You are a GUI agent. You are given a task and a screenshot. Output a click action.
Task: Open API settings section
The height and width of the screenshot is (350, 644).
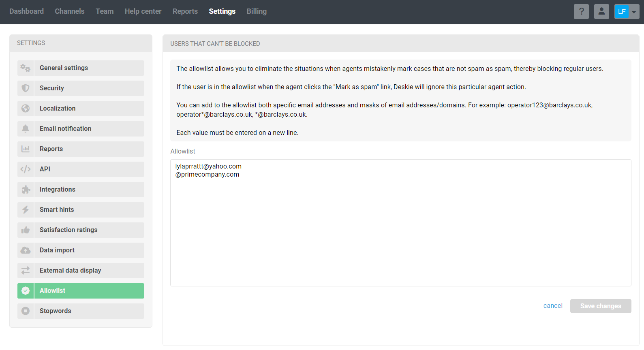81,169
